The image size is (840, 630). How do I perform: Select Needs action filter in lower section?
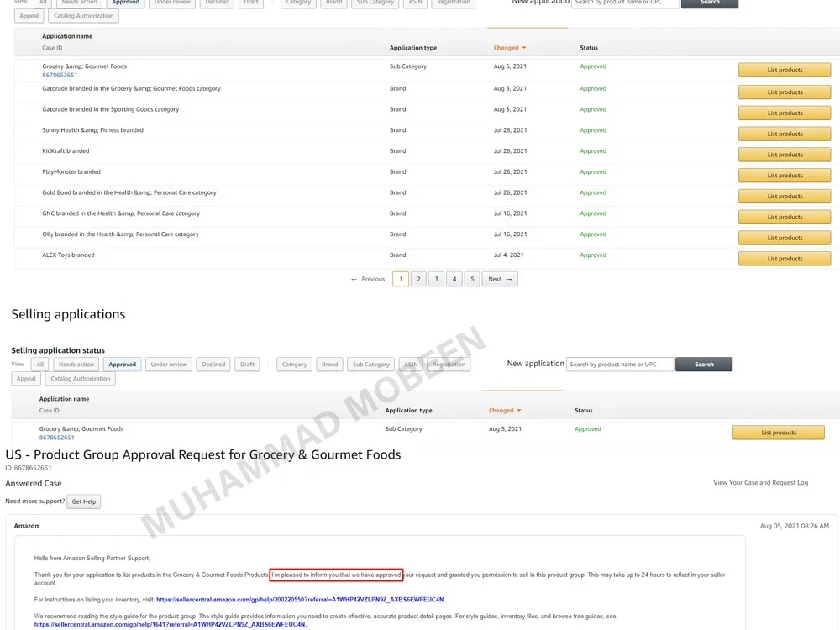click(76, 365)
